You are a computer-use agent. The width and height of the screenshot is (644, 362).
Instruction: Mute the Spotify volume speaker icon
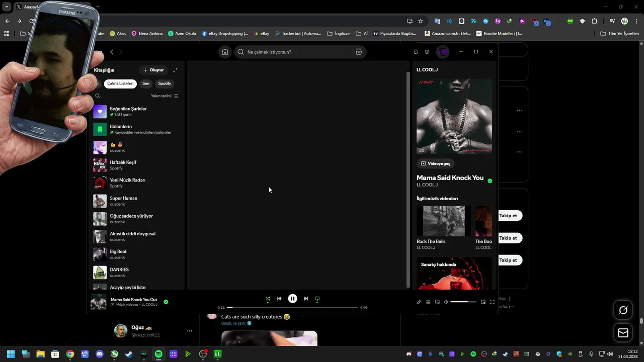point(446,302)
